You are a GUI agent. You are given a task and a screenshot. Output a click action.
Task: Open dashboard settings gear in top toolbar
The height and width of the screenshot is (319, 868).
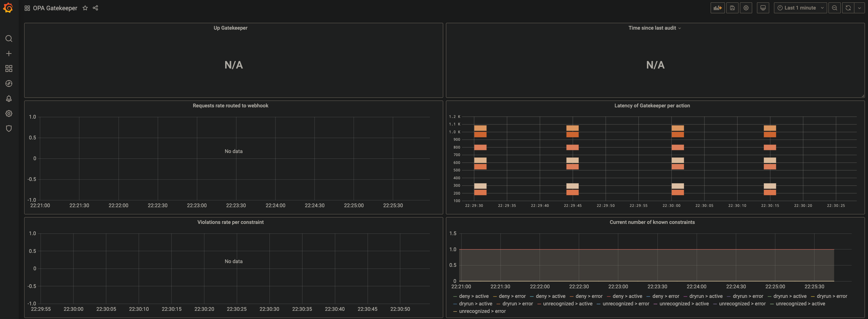pos(746,8)
